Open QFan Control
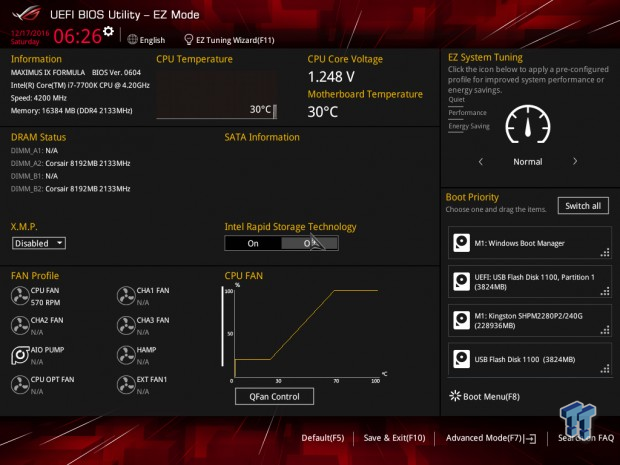 pos(274,396)
